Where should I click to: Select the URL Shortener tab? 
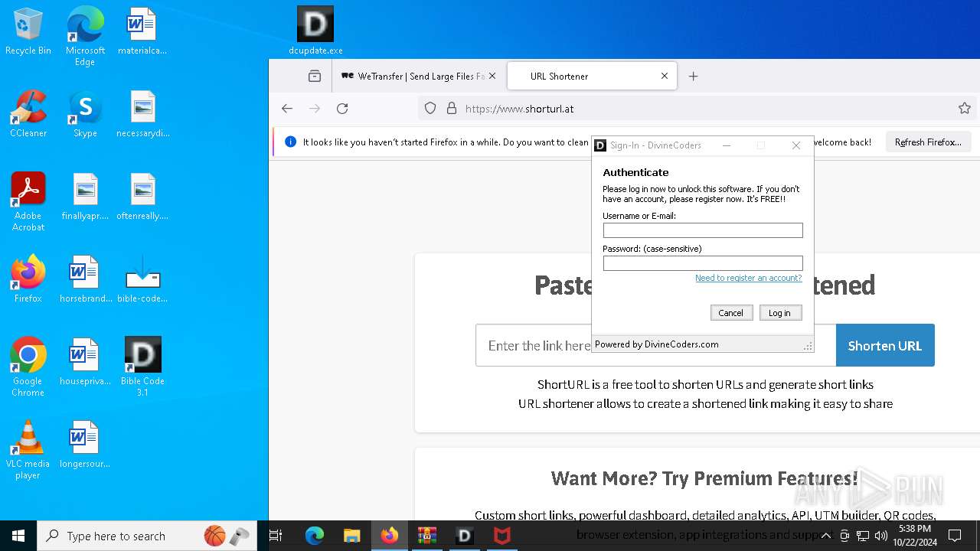(592, 76)
